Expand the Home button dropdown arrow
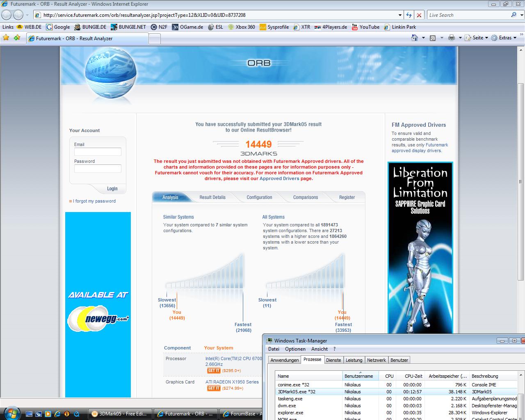Screen dimensions: 525x420 [x=424, y=38]
